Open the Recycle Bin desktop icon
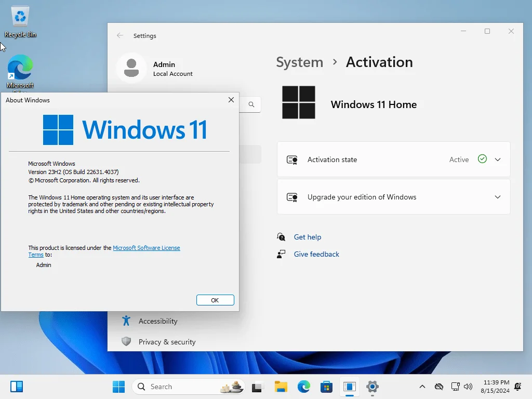 pyautogui.click(x=20, y=22)
